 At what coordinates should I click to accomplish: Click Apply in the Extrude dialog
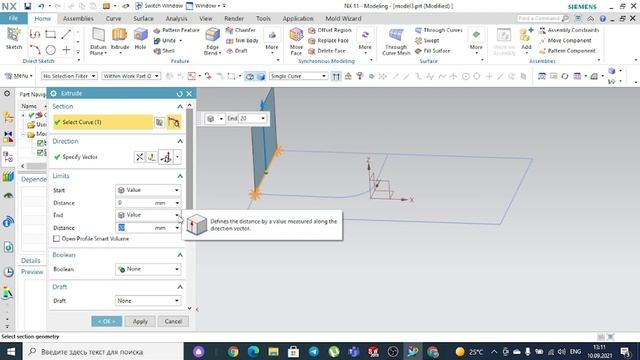[140, 321]
